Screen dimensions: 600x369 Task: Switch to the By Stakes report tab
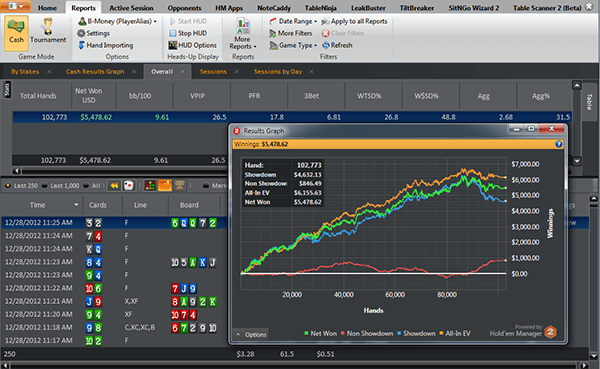pyautogui.click(x=25, y=72)
